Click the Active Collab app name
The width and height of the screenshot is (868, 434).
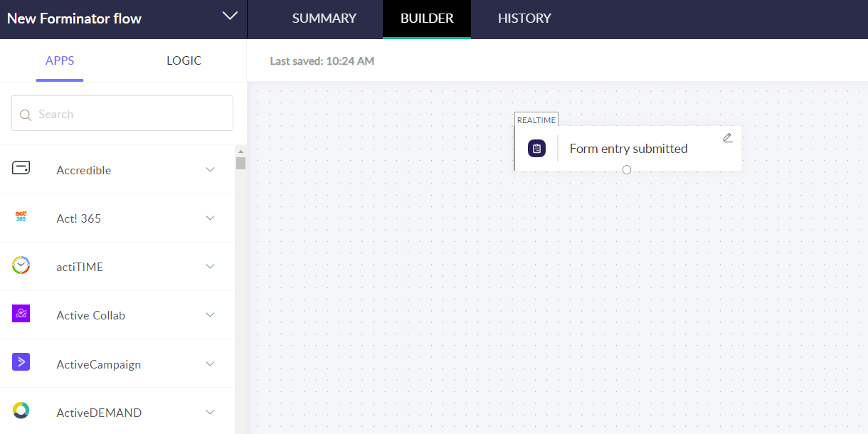(91, 315)
